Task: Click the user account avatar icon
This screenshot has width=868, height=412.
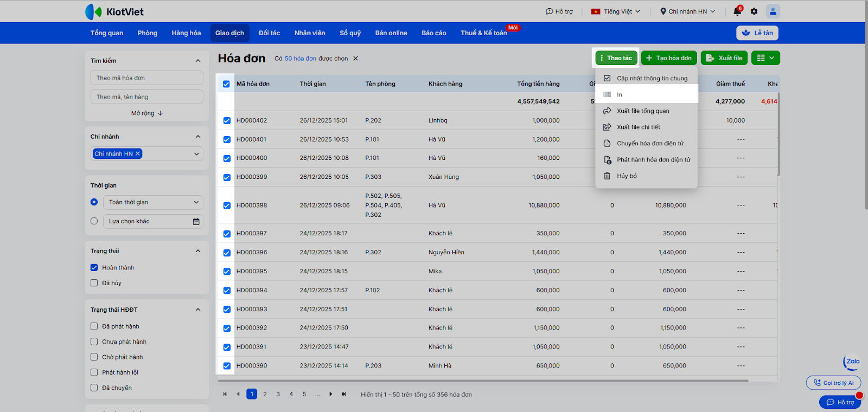Action: (x=773, y=11)
